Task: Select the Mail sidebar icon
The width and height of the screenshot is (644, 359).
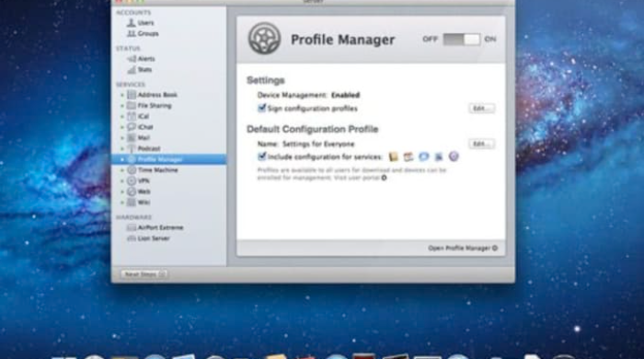Action: point(132,137)
